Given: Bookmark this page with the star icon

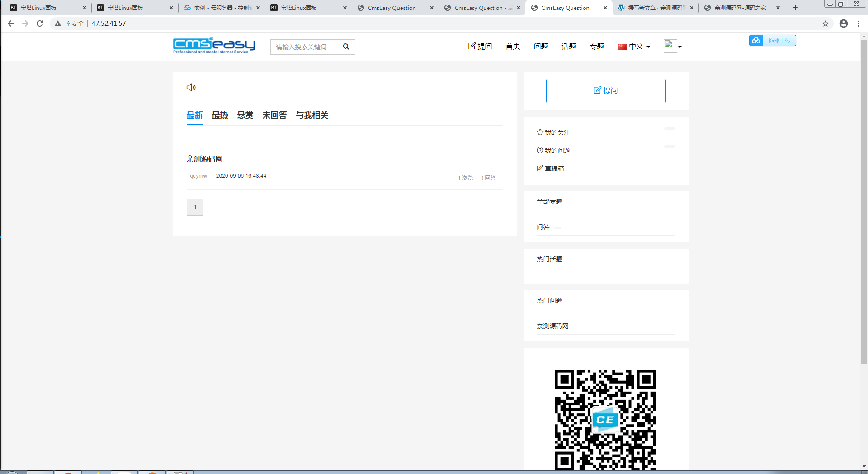Looking at the screenshot, I should click(826, 24).
